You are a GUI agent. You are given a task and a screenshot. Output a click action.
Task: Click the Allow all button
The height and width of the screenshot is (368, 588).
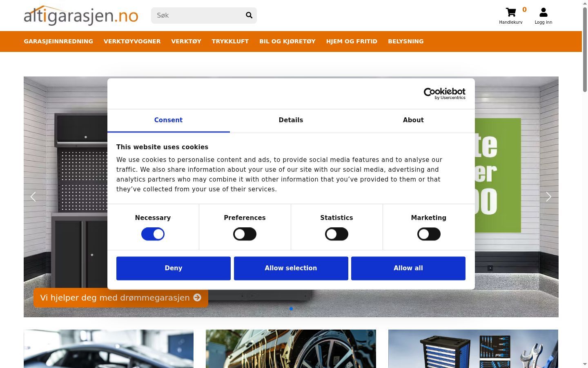(408, 268)
